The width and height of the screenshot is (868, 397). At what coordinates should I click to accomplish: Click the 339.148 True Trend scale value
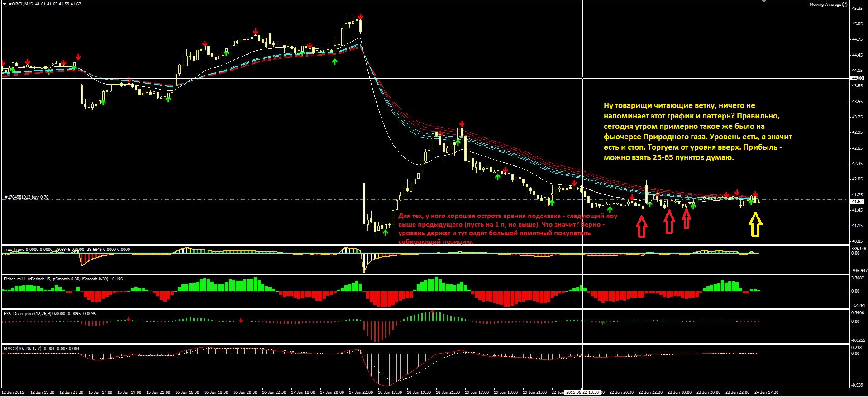coord(858,248)
